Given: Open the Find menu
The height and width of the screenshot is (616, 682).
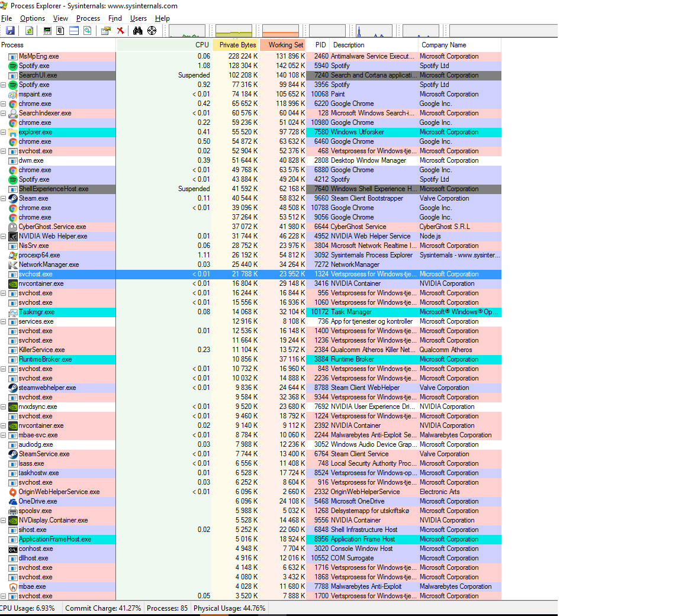Looking at the screenshot, I should (x=115, y=18).
